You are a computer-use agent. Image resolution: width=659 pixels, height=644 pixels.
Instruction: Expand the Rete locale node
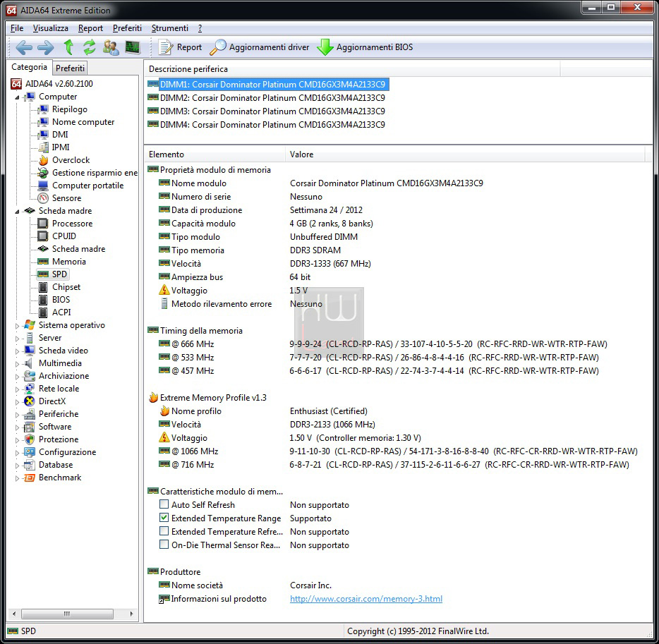(x=17, y=389)
